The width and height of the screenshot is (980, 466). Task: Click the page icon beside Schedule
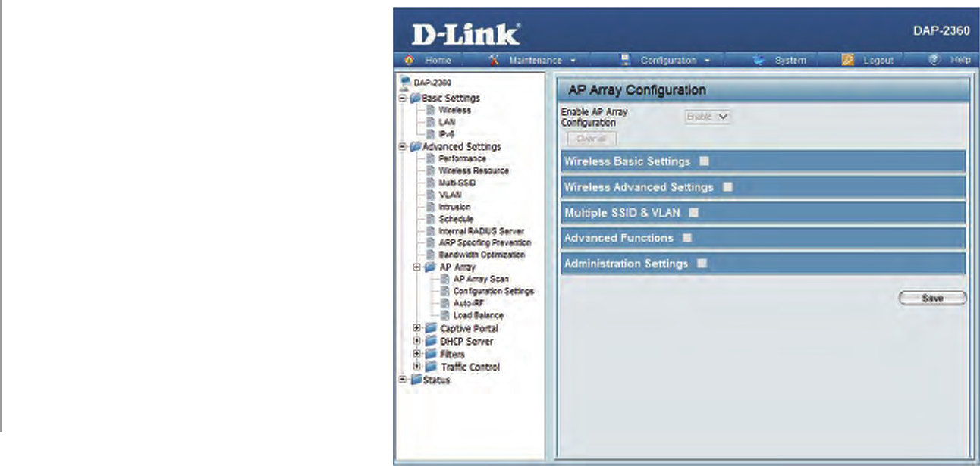coord(431,219)
